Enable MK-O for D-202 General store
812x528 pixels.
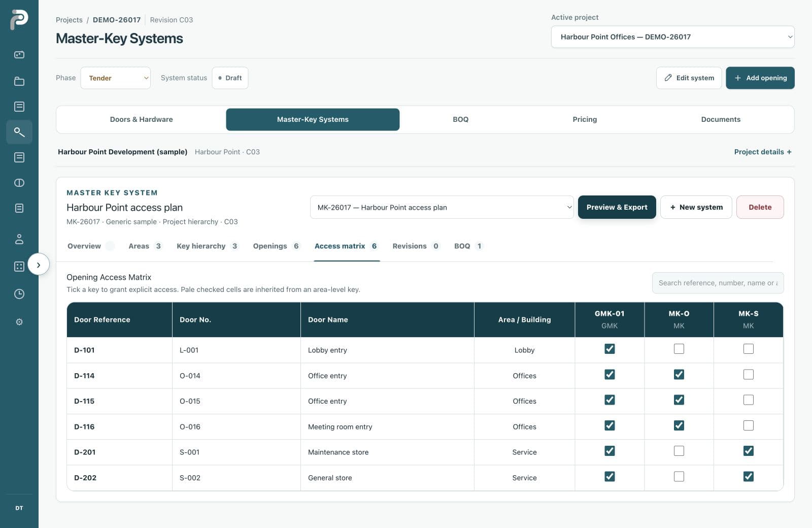[x=679, y=476]
